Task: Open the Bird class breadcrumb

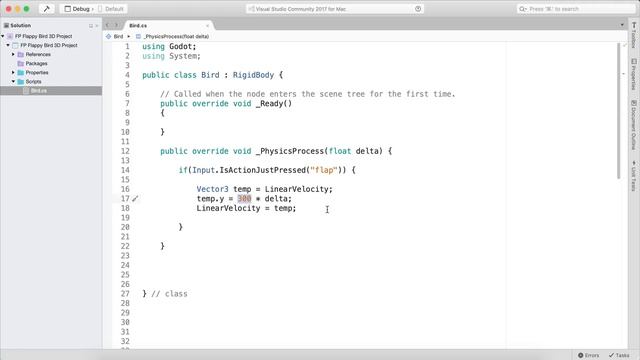Action: 118,36
